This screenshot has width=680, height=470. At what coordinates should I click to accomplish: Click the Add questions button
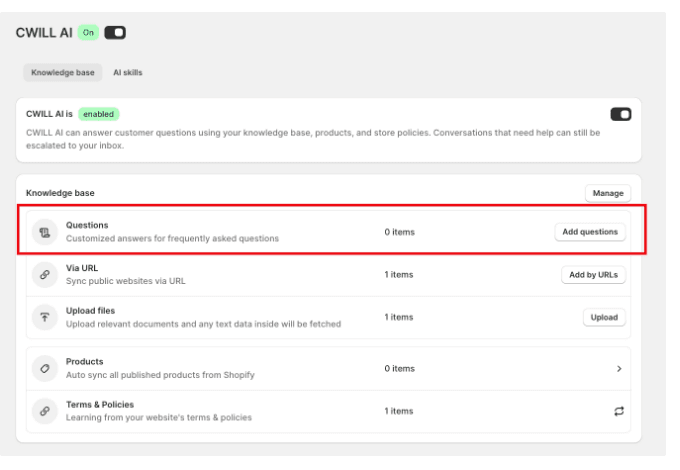point(590,232)
